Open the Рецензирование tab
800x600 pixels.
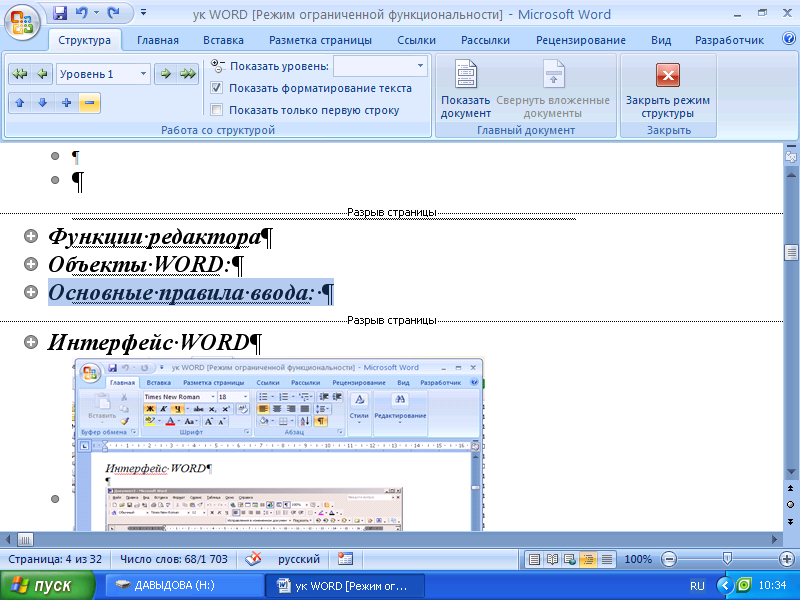coord(581,40)
